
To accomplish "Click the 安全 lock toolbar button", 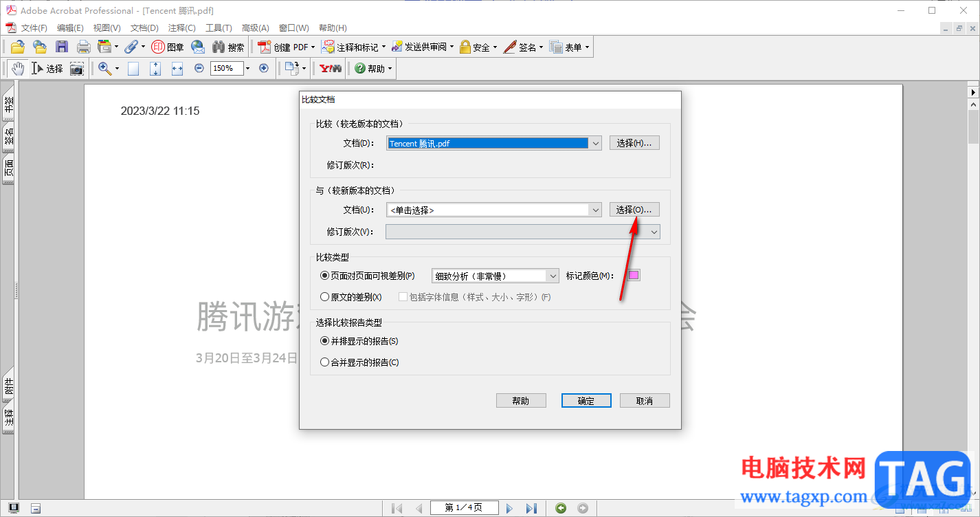I will 479,47.
